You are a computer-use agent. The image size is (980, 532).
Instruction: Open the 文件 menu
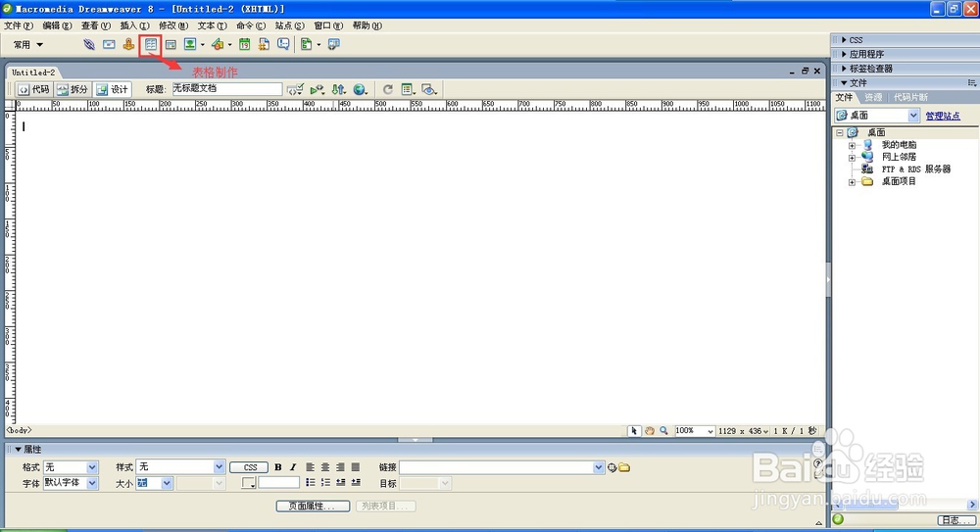point(18,25)
